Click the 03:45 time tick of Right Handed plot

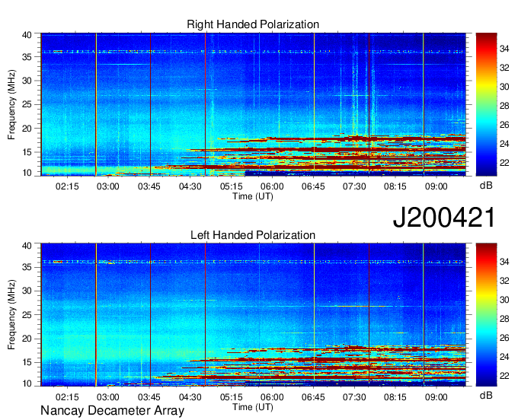[x=149, y=186]
